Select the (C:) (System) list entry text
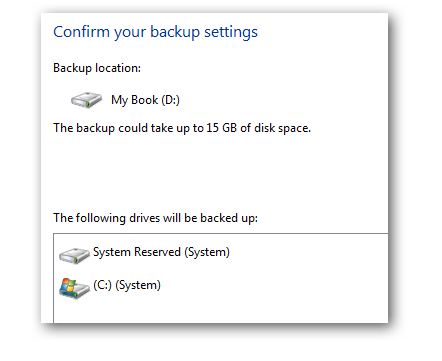442x361 pixels. [127, 285]
